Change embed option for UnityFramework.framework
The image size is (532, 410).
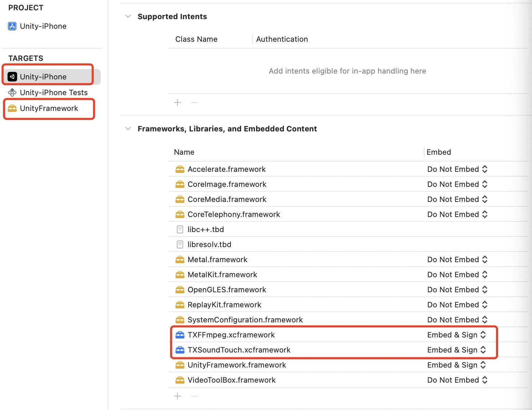[457, 365]
